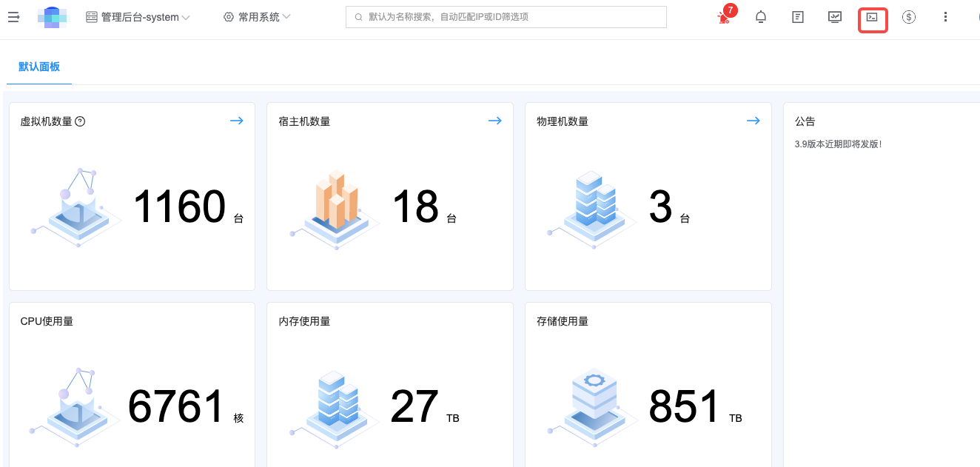Open the billing dollar icon
The image size is (980, 467).
[909, 17]
